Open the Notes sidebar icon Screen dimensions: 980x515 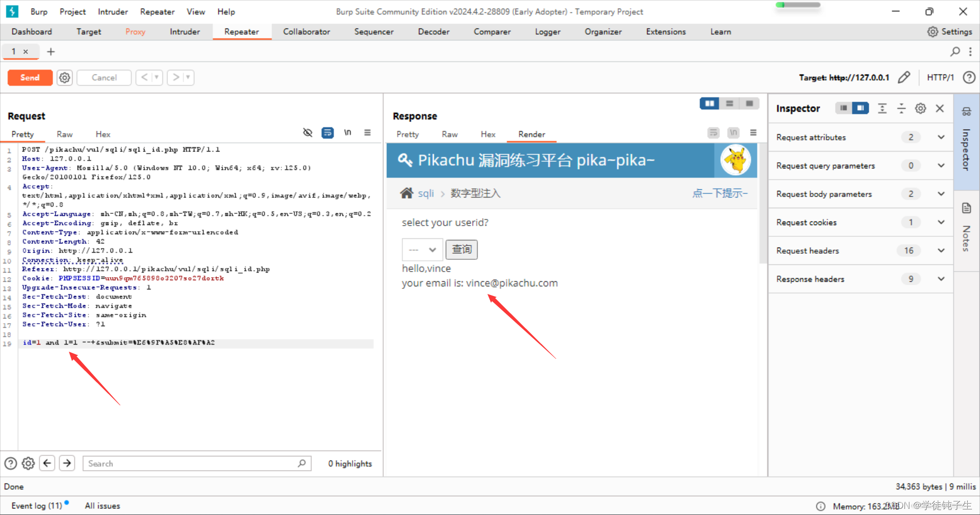(966, 208)
